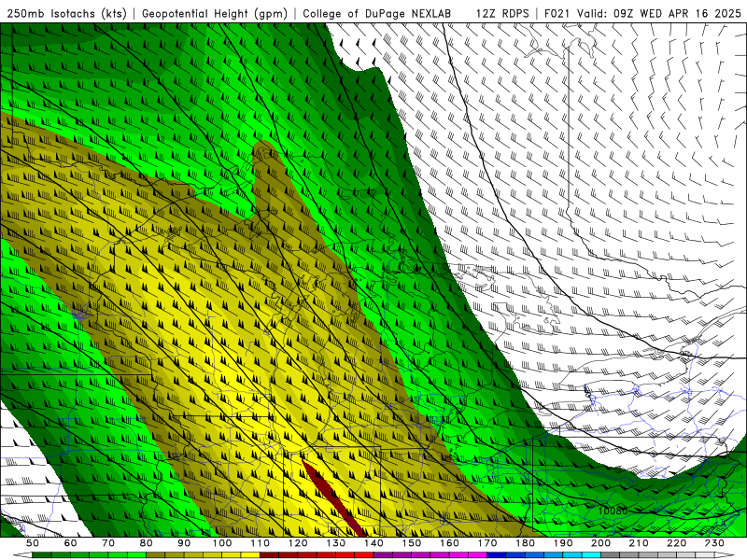Click the 210 value on the color scale
The image size is (747, 560).
click(x=640, y=543)
